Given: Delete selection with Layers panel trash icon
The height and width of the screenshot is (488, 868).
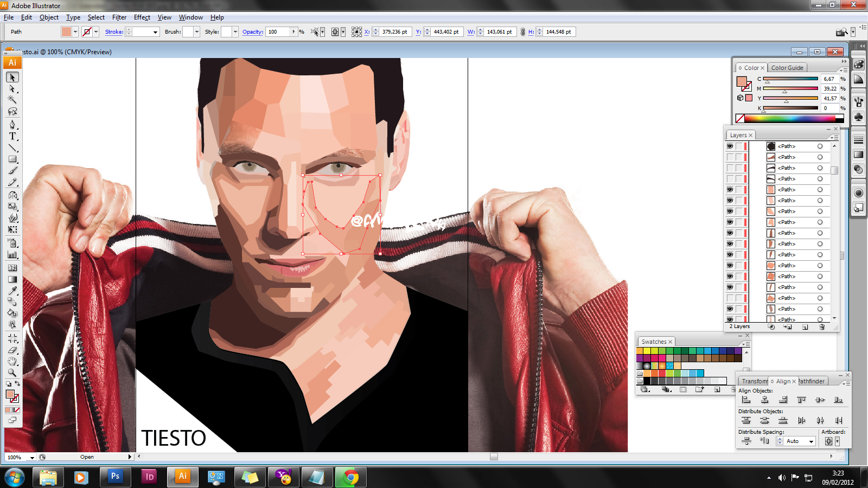Looking at the screenshot, I should coord(822,327).
